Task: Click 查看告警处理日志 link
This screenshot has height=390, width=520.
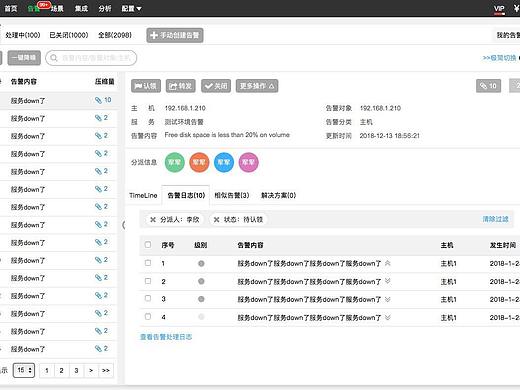Action: 166,337
